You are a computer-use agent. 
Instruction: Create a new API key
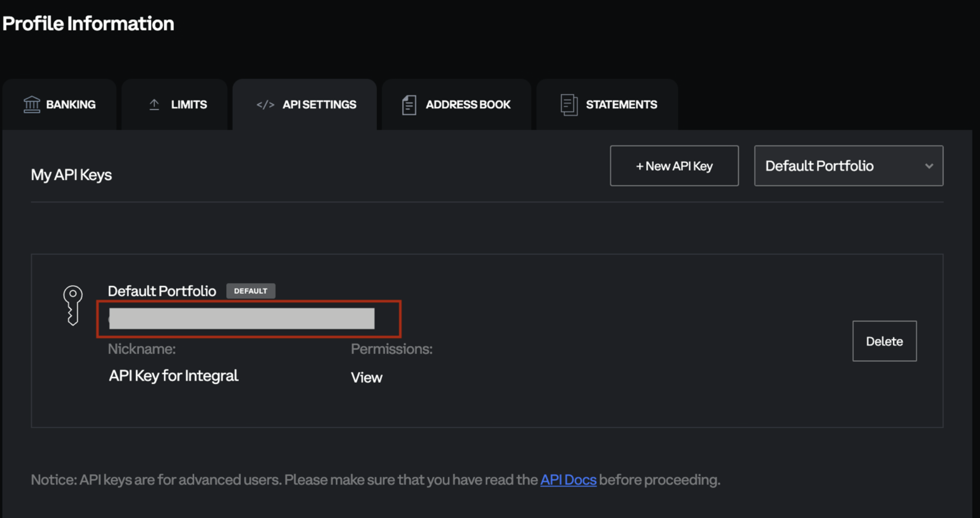[674, 166]
